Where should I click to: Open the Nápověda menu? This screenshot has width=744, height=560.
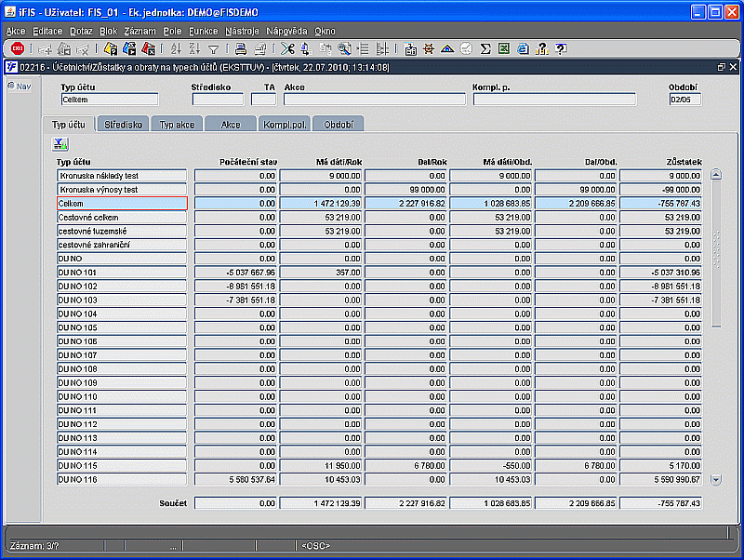286,32
